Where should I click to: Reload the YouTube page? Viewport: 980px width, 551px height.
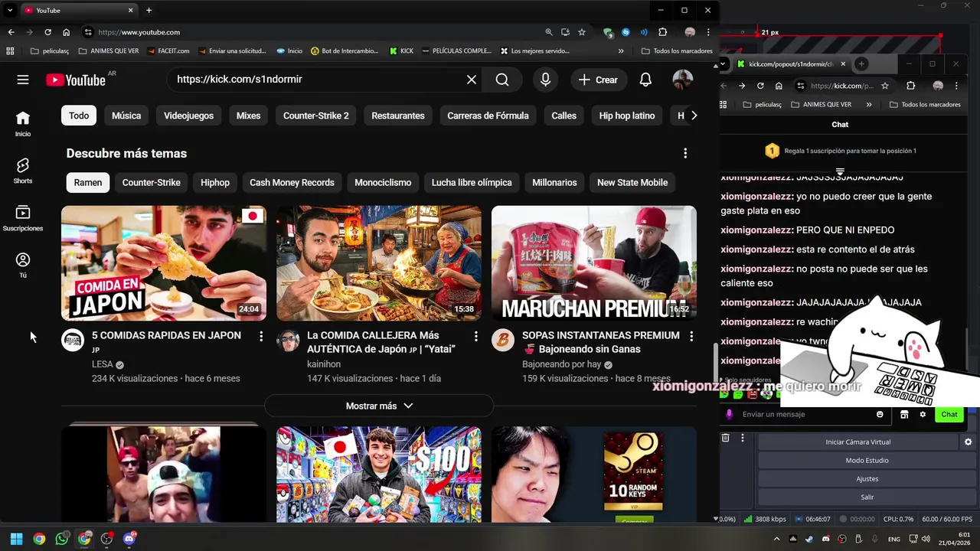click(x=47, y=32)
